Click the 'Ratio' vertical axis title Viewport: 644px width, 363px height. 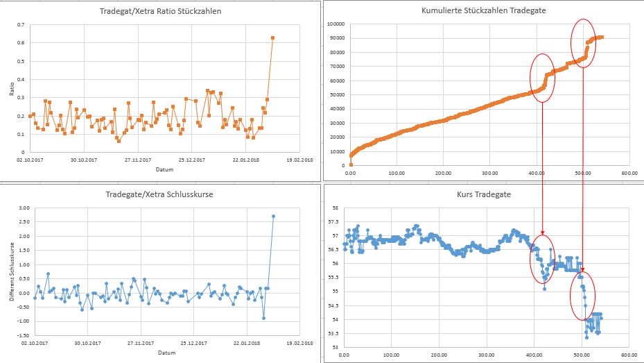coord(12,89)
